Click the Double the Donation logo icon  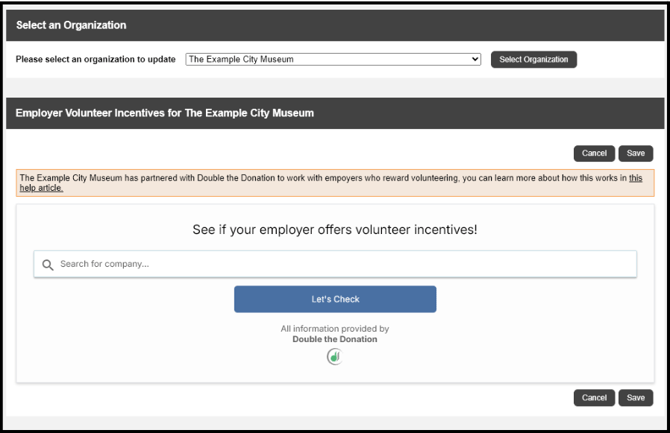[335, 357]
